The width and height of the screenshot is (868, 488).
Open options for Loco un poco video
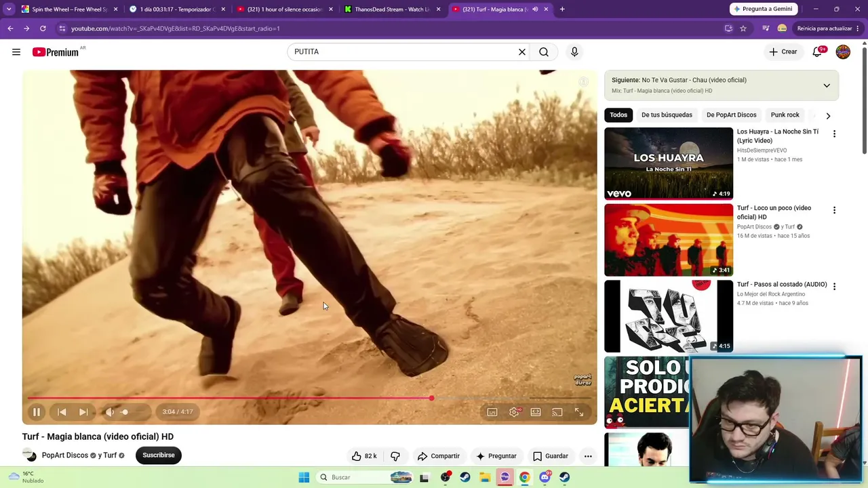pyautogui.click(x=834, y=211)
